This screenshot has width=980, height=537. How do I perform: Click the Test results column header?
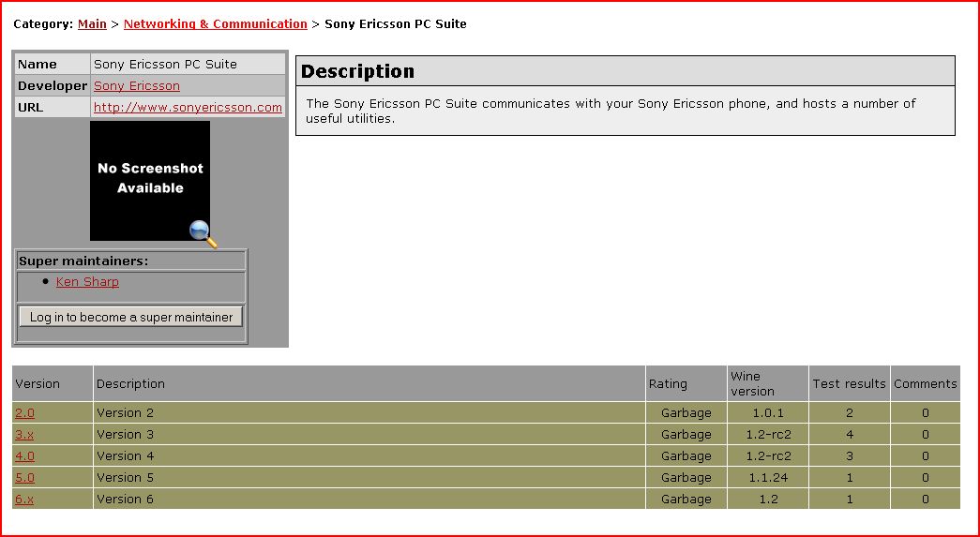(x=849, y=383)
